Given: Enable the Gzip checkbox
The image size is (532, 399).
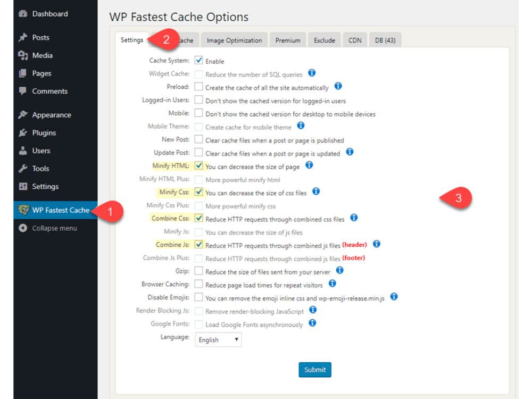Looking at the screenshot, I should pyautogui.click(x=199, y=271).
